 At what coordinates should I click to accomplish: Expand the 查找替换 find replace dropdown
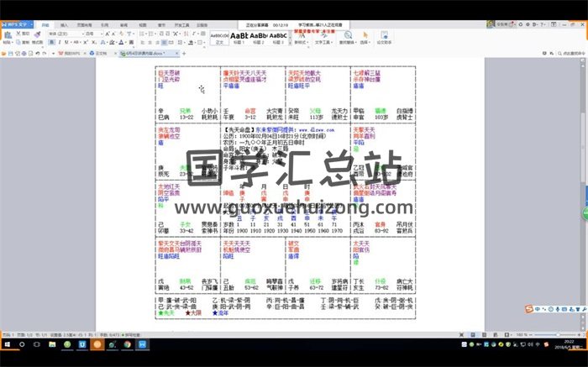[356, 42]
